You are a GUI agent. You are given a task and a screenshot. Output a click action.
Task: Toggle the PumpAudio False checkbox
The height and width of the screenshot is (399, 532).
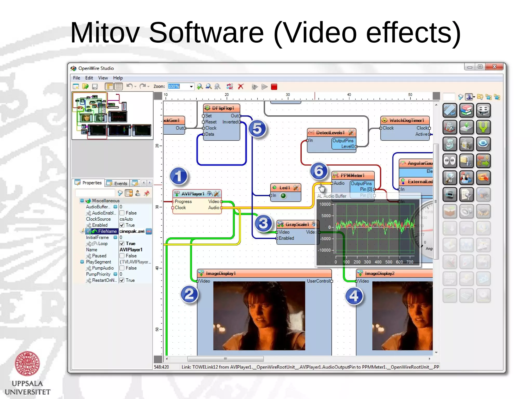coord(122,268)
